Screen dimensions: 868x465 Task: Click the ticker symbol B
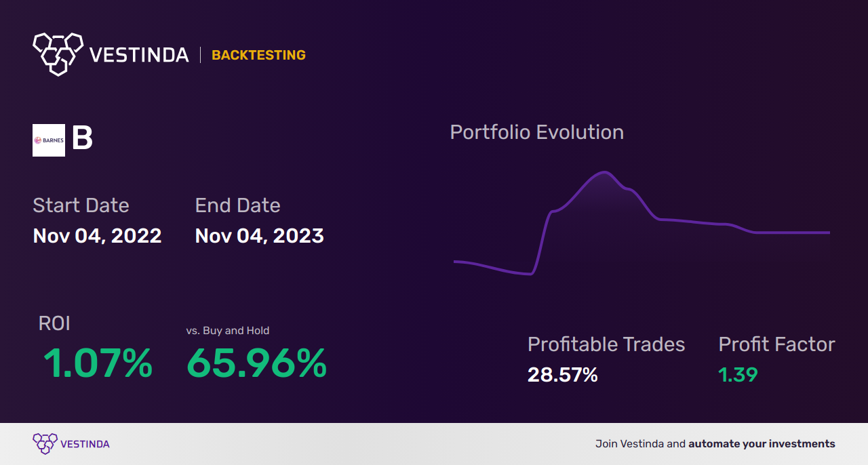(x=82, y=139)
